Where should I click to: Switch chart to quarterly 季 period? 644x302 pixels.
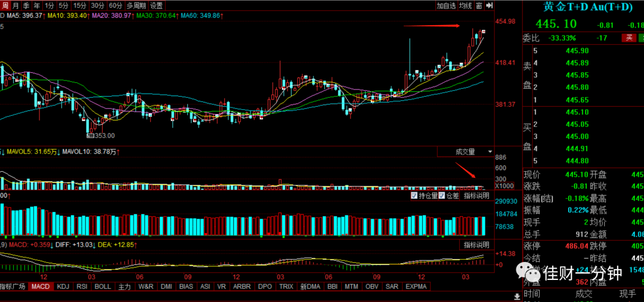click(x=26, y=5)
